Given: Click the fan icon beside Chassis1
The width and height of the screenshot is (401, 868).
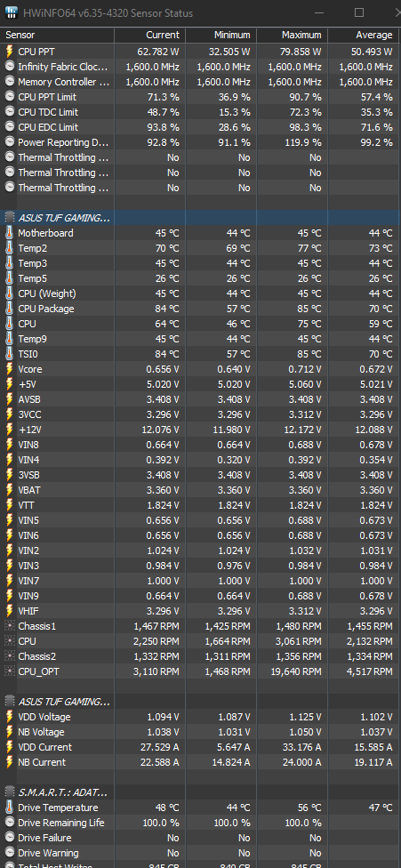Looking at the screenshot, I should tap(10, 626).
